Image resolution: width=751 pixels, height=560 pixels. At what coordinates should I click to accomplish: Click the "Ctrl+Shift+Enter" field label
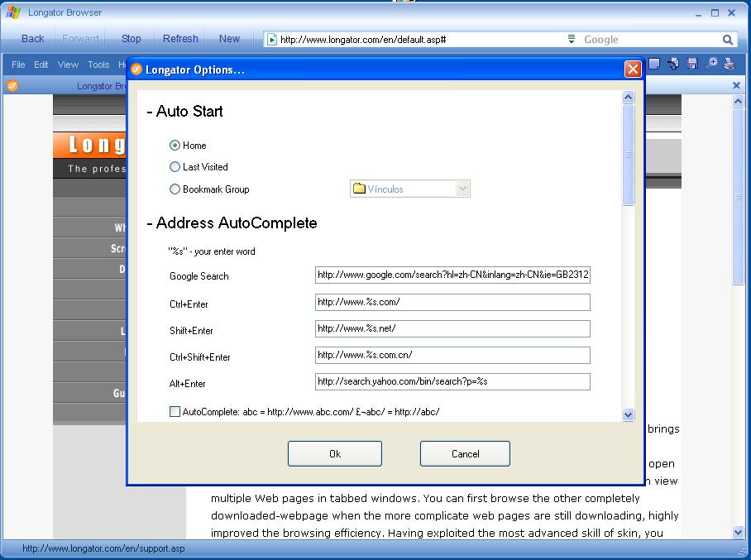(x=199, y=357)
